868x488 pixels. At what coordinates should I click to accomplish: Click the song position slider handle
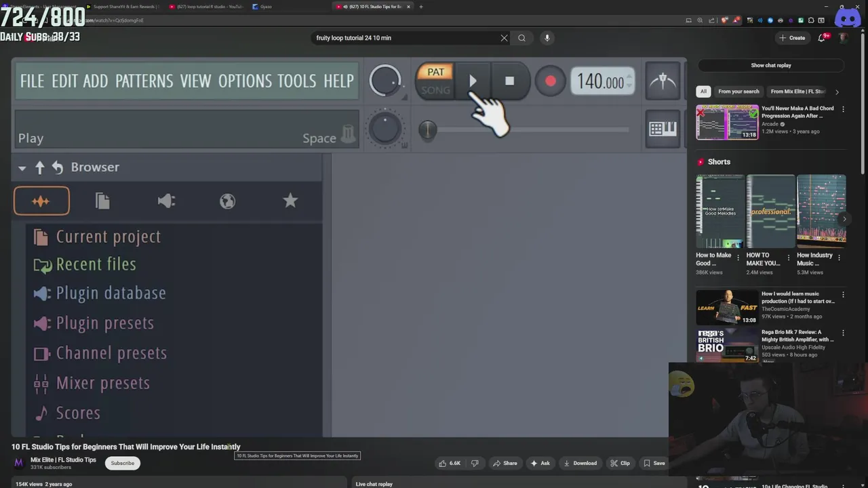[x=427, y=130]
